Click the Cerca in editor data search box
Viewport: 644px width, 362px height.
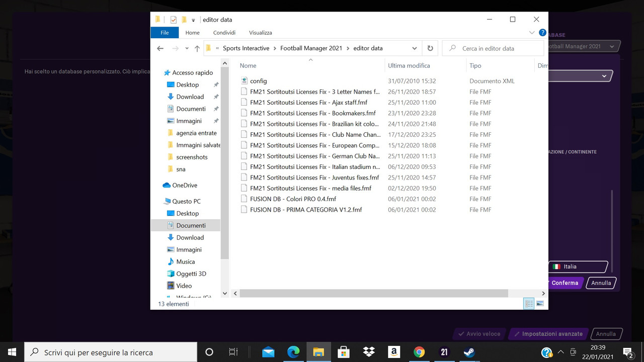click(x=493, y=48)
